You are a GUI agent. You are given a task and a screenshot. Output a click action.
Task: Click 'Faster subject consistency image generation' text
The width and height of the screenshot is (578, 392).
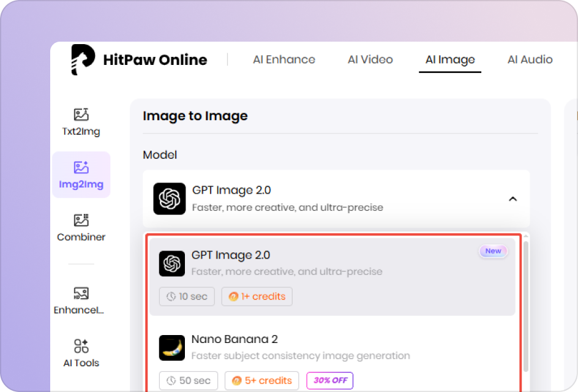pos(301,356)
